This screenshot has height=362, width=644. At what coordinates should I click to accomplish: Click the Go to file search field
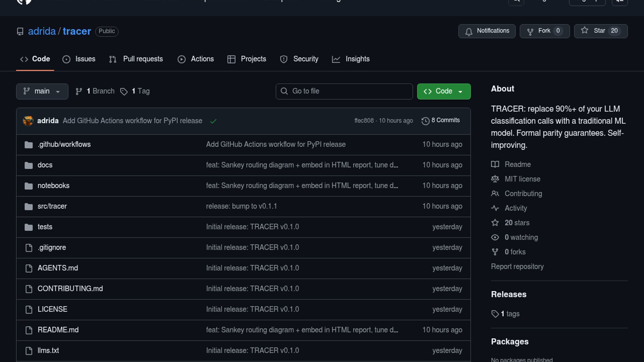344,91
